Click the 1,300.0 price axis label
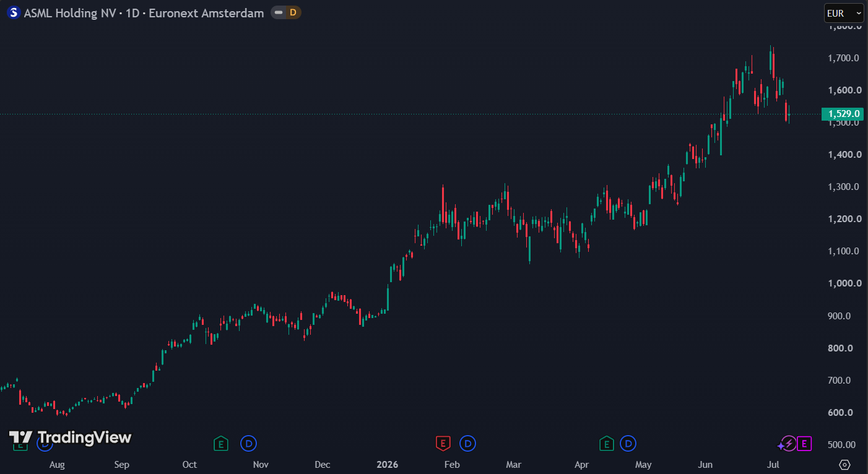The width and height of the screenshot is (868, 474). 844,187
